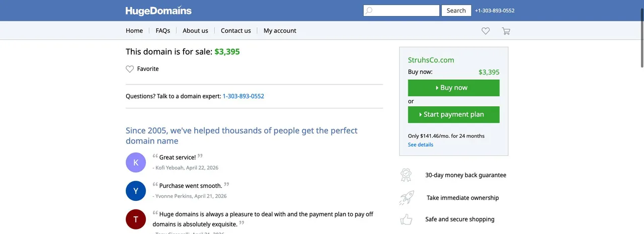This screenshot has width=644, height=234.
Task: Click "Take immediate ownership" text
Action: 463,198
